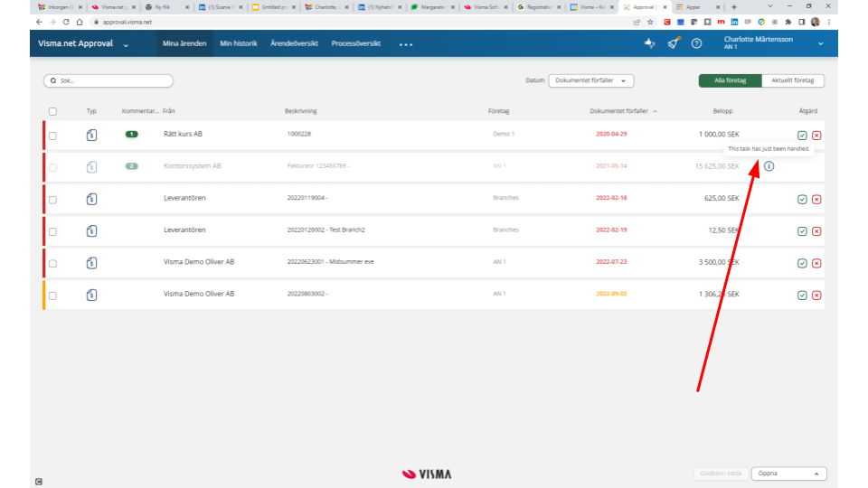Screen dimensions: 868x488
Task: Reject the 12,50 SEK Leverantören invoice
Action: [x=816, y=231]
